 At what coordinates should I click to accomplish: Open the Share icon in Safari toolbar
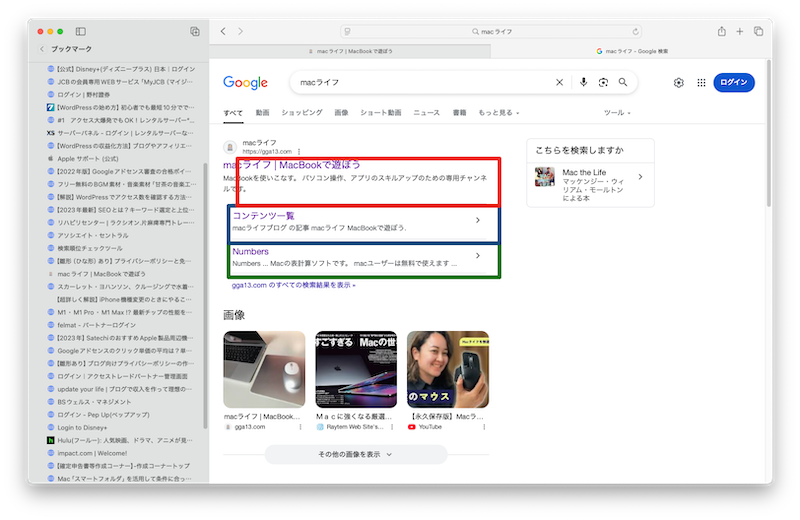point(721,31)
